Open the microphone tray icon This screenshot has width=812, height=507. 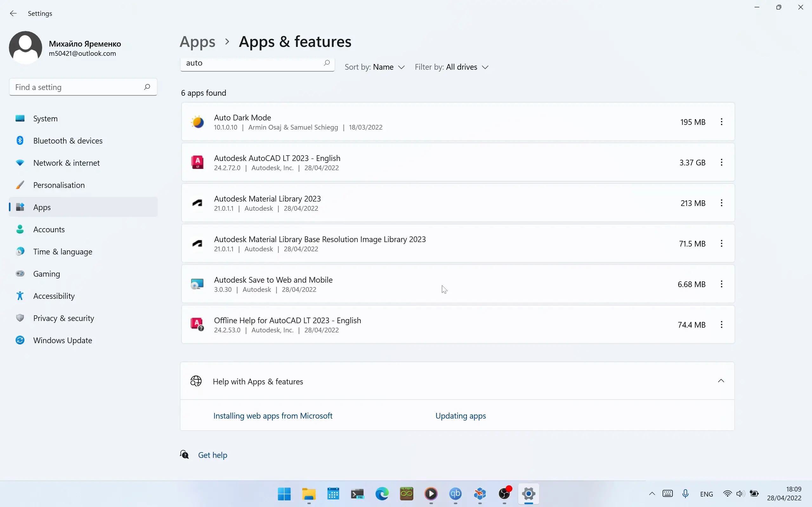point(685,494)
